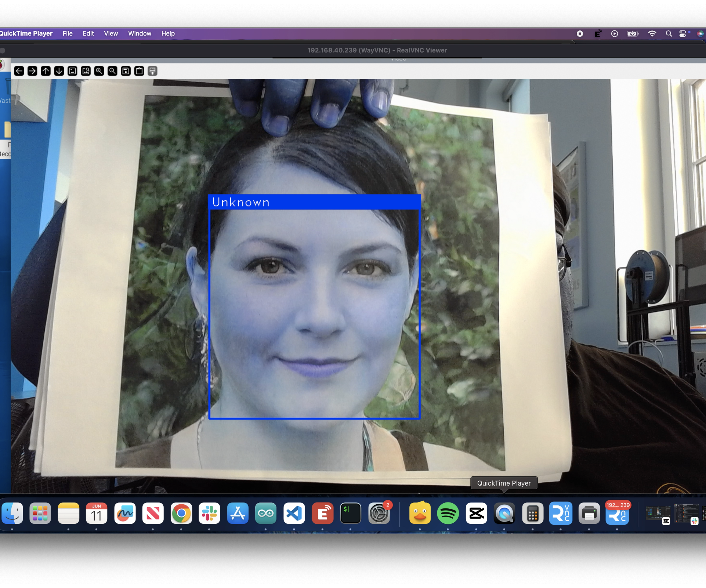Open the Window menu in QuickTime Player

pos(139,33)
